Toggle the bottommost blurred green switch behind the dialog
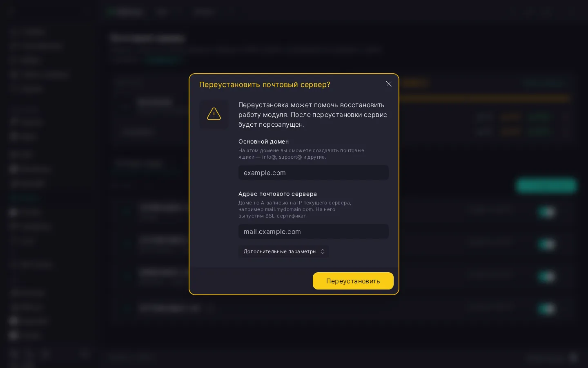 pyautogui.click(x=547, y=309)
